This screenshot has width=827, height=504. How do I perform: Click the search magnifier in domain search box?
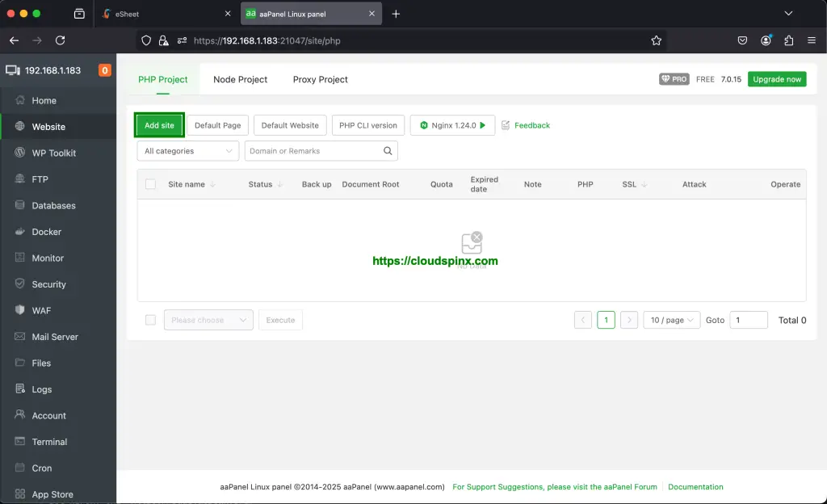click(387, 150)
